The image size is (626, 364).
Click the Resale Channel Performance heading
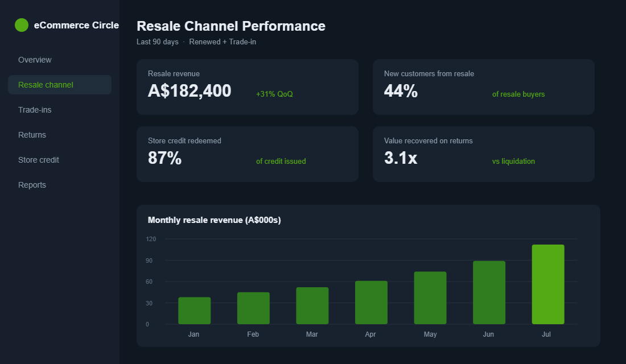(x=230, y=26)
